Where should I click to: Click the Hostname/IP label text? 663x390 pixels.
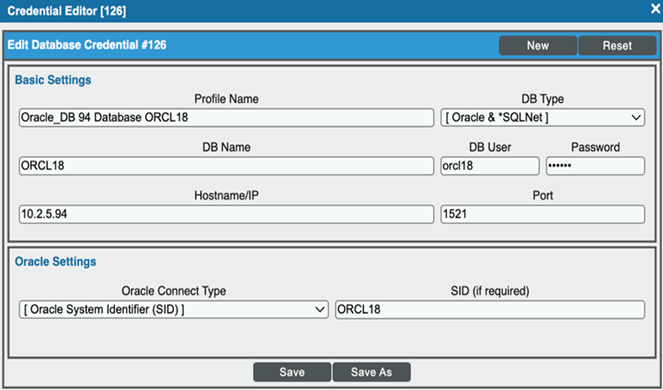point(226,195)
